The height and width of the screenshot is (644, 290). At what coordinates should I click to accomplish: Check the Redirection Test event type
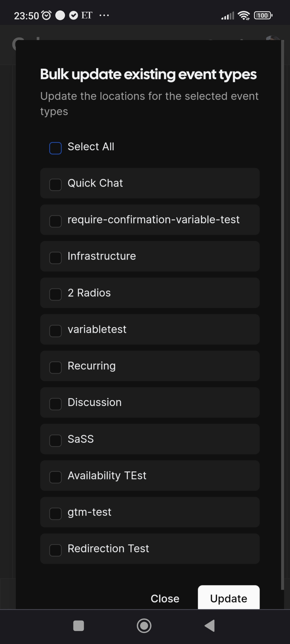coord(55,550)
